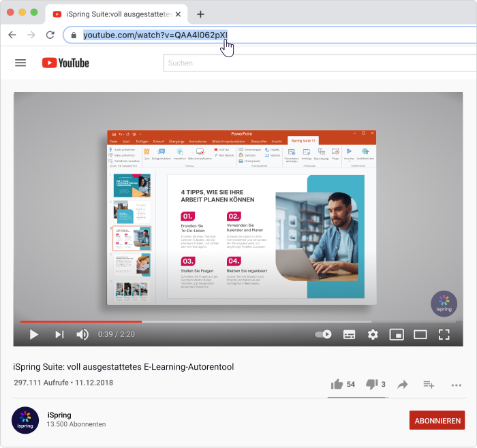Save video to playlist icon
Image resolution: width=477 pixels, height=448 pixels.
429,385
